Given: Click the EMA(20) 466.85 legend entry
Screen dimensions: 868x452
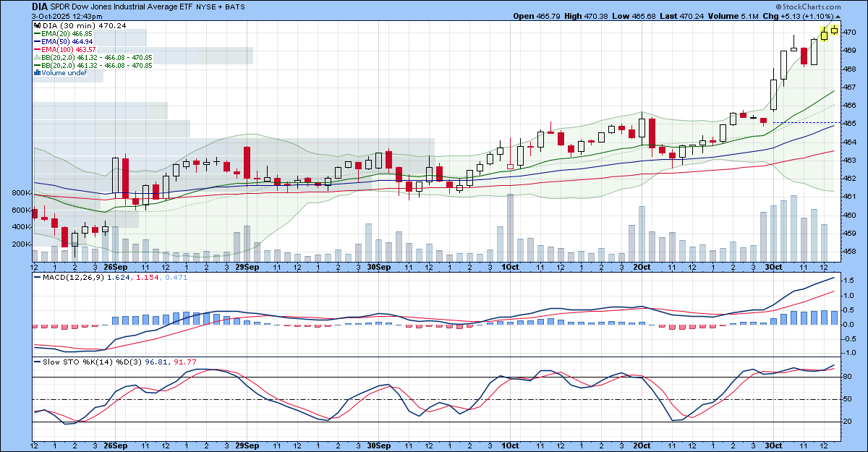Looking at the screenshot, I should point(67,33).
